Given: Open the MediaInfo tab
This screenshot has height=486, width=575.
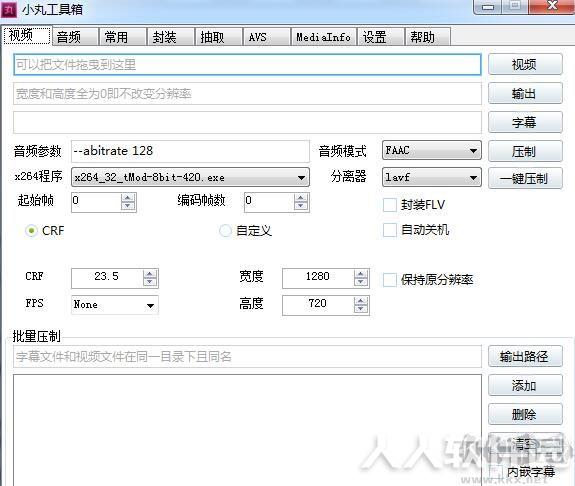Looking at the screenshot, I should pyautogui.click(x=324, y=37).
